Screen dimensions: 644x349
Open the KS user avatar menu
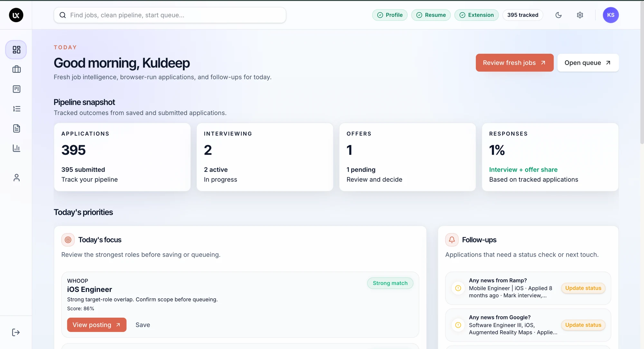(x=611, y=15)
